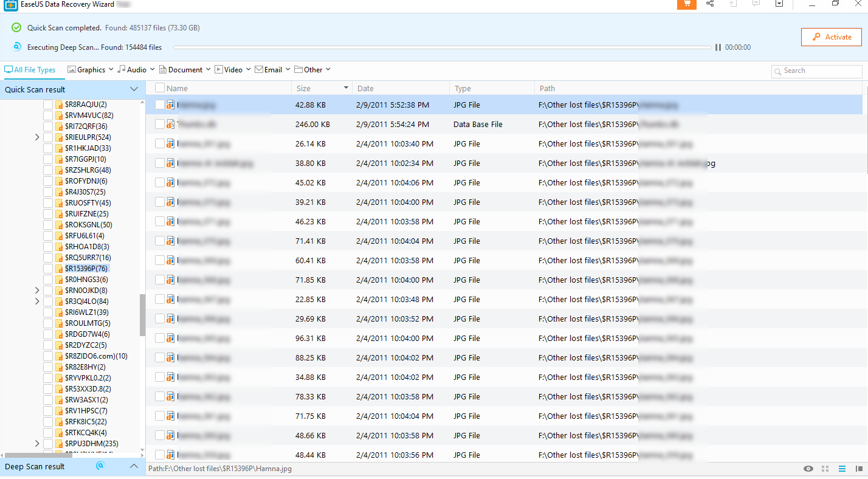Viewport: 868px width, 479px height.
Task: Expand the $RPU3DHM folder node
Action: click(x=37, y=444)
